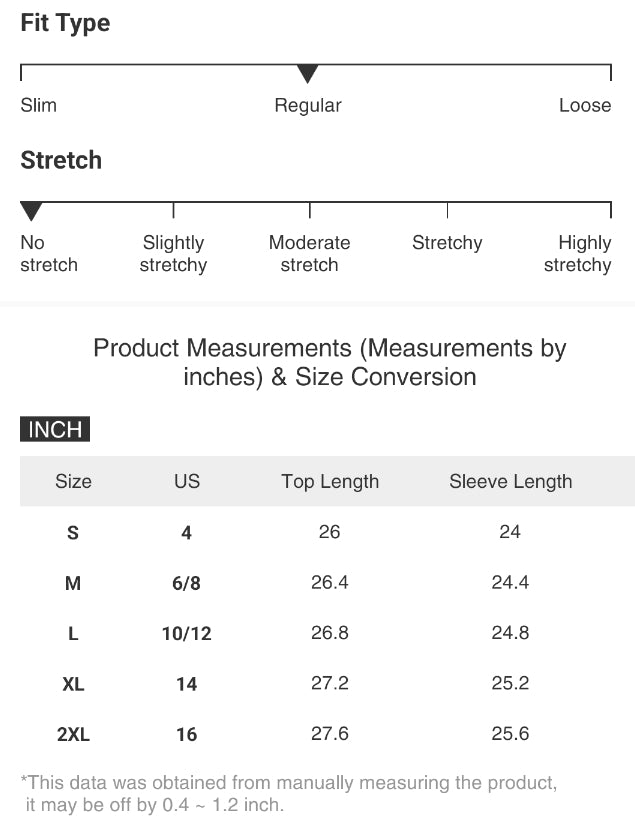
Task: Click the 24.4 sleeve length value
Action: (510, 583)
